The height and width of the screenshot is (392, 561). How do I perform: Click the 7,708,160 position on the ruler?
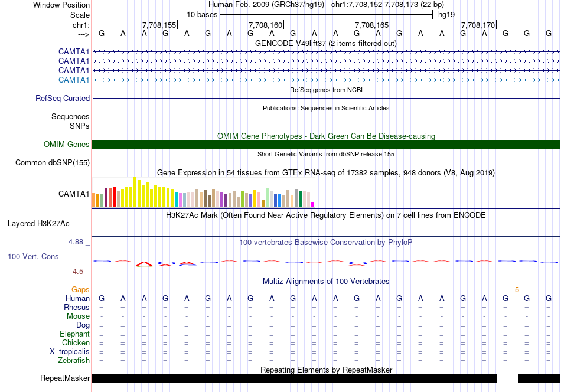coord(266,25)
